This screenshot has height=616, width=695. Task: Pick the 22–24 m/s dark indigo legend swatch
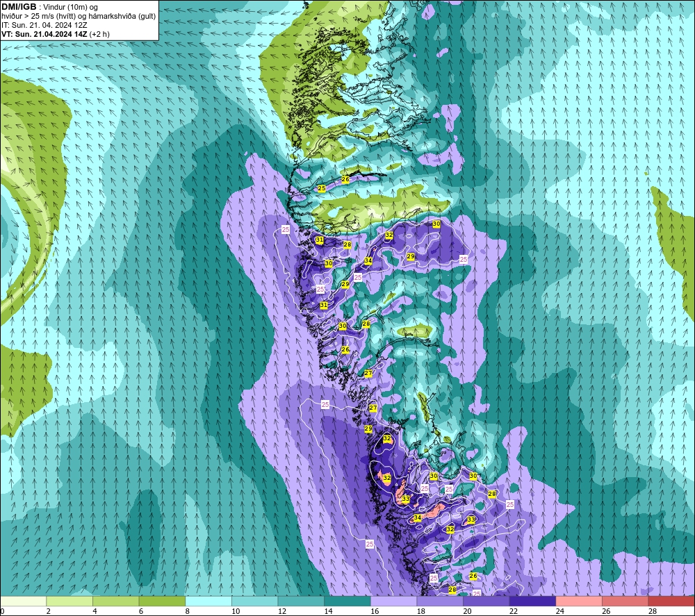point(533,601)
